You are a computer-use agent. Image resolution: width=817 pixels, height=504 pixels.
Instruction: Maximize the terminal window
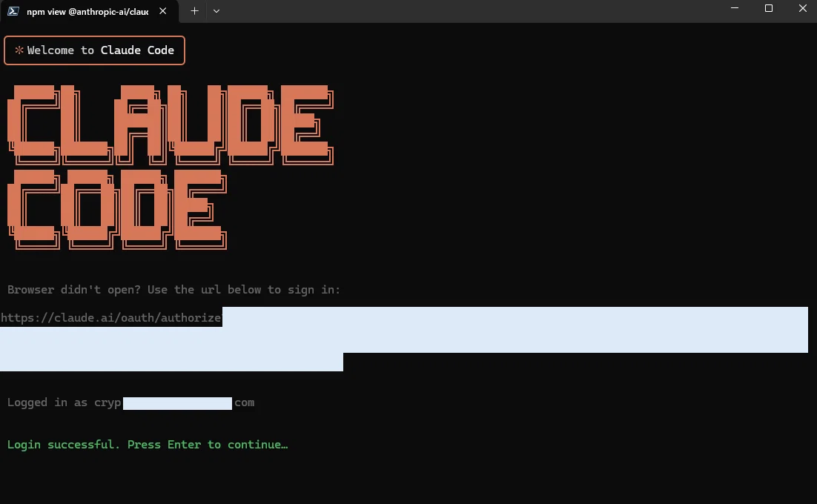769,8
